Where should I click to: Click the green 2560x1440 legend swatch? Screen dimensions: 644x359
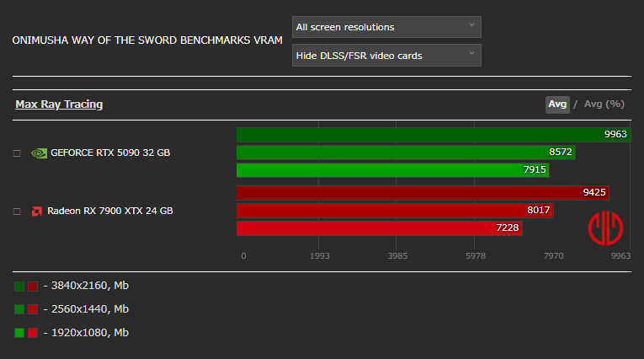(x=19, y=309)
